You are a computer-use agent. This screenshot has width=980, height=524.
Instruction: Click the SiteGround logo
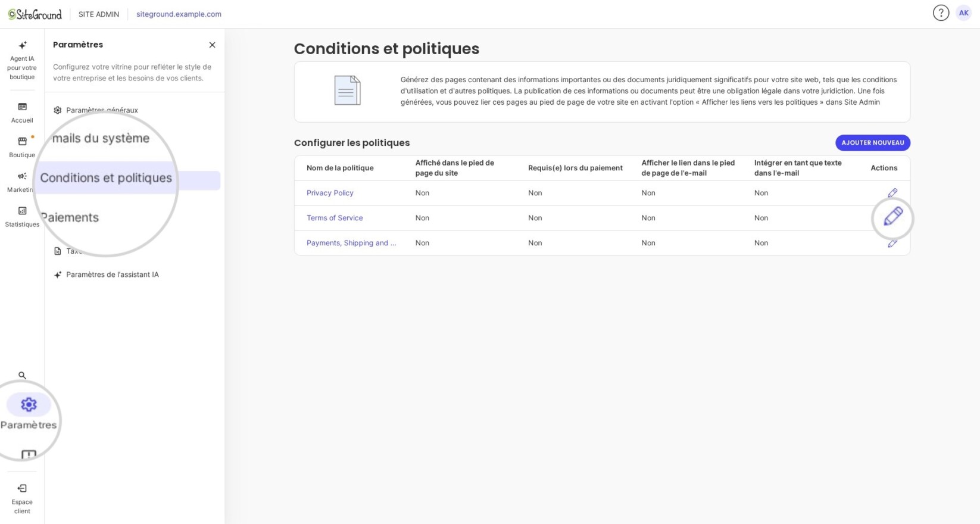tap(35, 14)
